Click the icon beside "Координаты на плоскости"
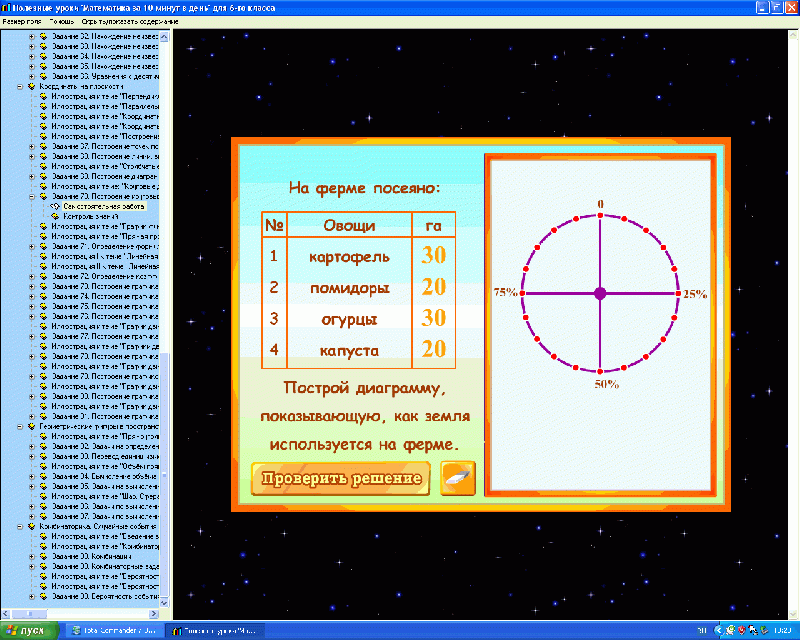Screen dimensions: 800x640 (31, 87)
